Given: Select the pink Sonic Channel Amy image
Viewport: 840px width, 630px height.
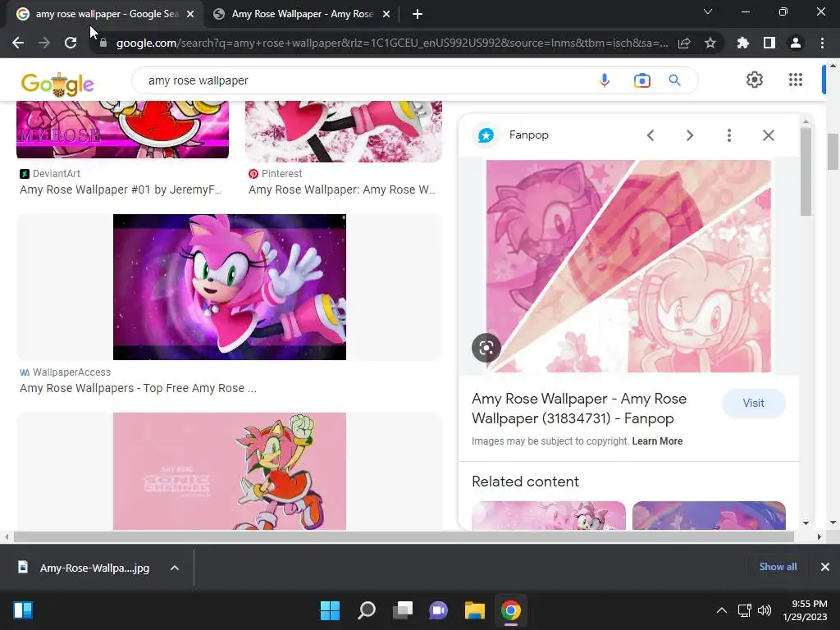Looking at the screenshot, I should point(230,471).
